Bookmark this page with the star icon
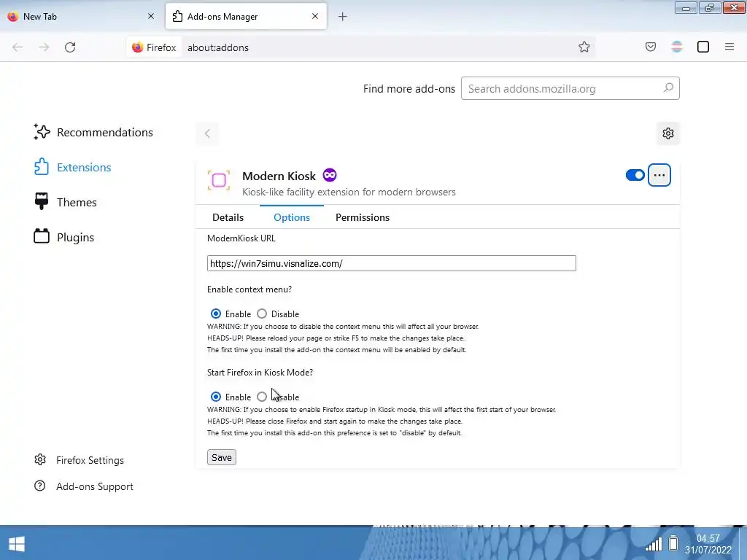Image resolution: width=747 pixels, height=560 pixels. point(584,47)
